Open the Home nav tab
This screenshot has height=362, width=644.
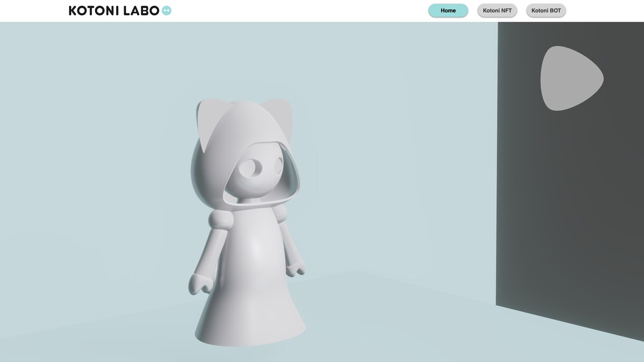pyautogui.click(x=448, y=11)
